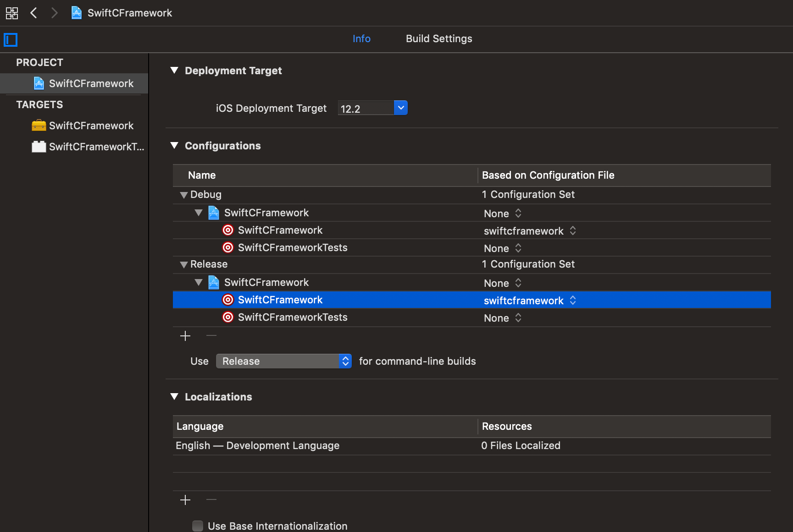This screenshot has height=532, width=793.
Task: Switch to the Build Settings tab
Action: pyautogui.click(x=439, y=39)
